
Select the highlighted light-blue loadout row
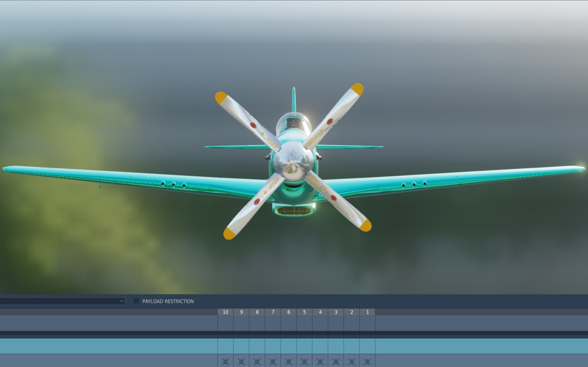click(108, 346)
